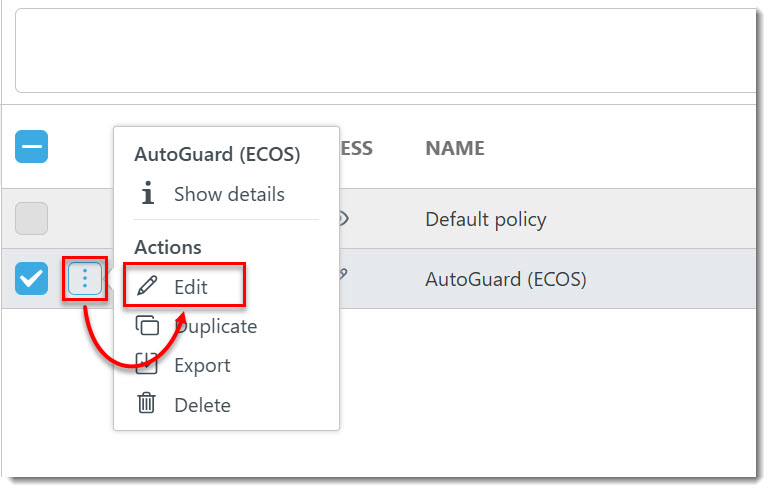Viewport: 771px width, 492px height.
Task: Toggle the select-all checkbox in the header
Action: click(x=31, y=147)
